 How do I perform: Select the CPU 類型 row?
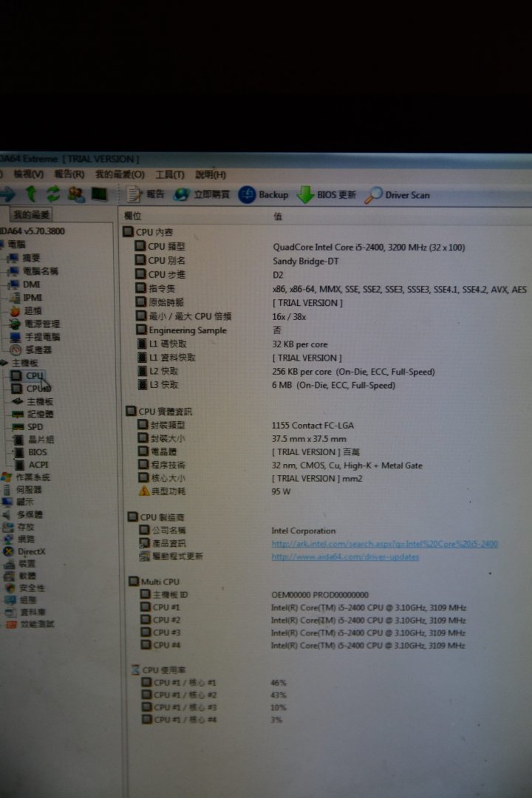coord(301,247)
